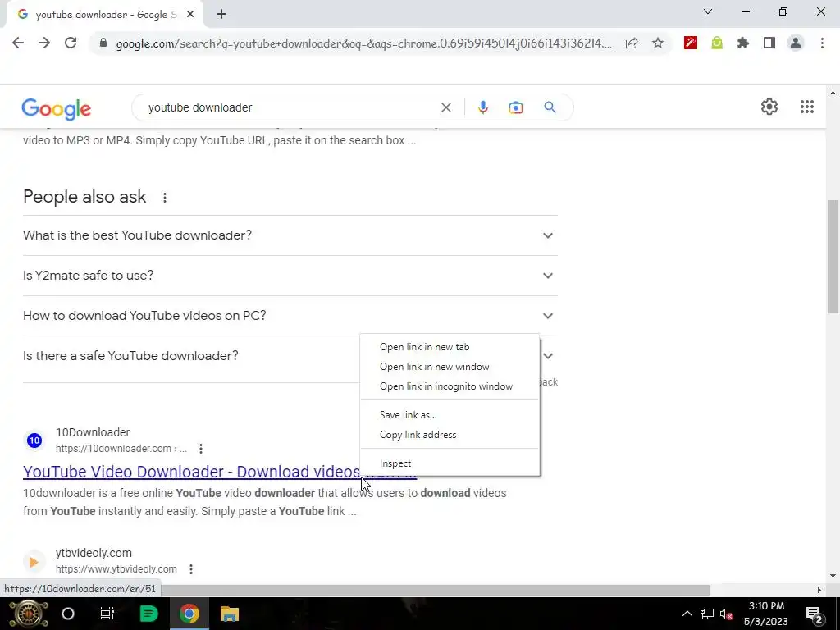Click Chrome icon on taskbar
This screenshot has width=840, height=630.
189,614
